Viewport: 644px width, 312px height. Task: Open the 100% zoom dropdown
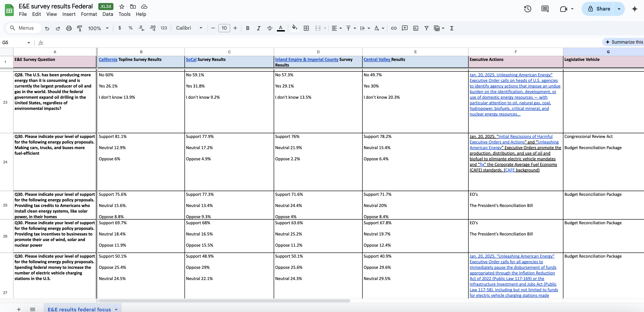click(x=98, y=28)
